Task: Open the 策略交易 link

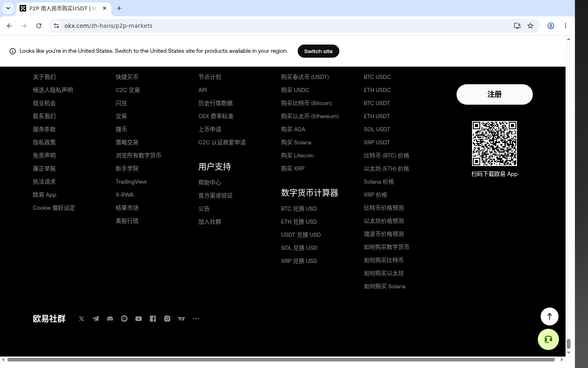Action: [x=127, y=142]
